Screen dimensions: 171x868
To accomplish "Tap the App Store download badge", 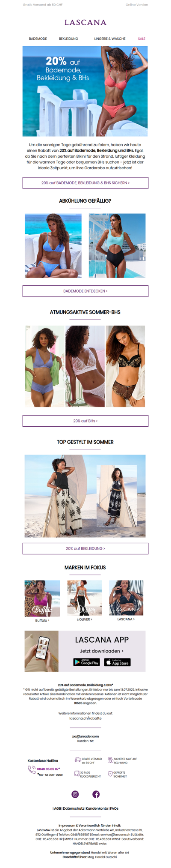I will pos(118,662).
